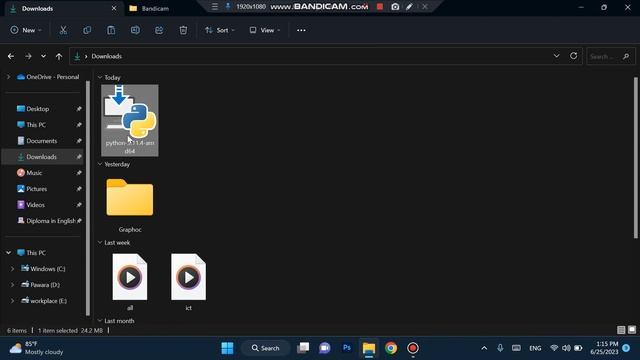
Task: Open taskbar Search box
Action: point(266,348)
